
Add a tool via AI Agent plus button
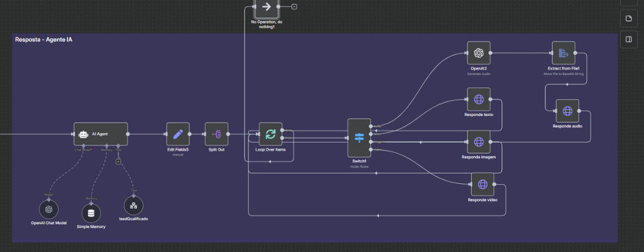(x=118, y=161)
